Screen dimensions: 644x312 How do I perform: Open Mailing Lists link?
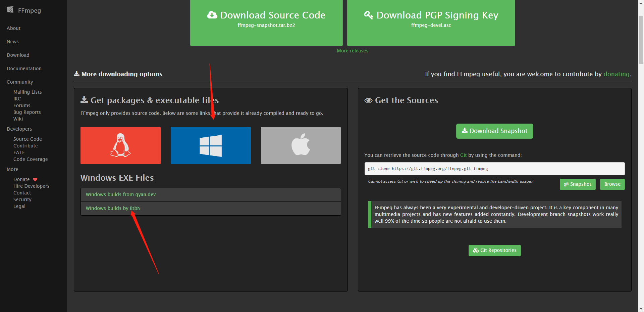[x=28, y=92]
